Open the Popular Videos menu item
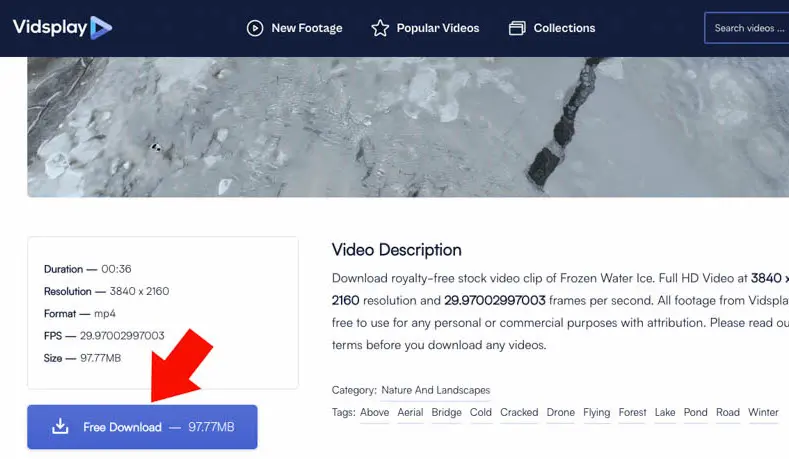This screenshot has height=459, width=789. (425, 28)
